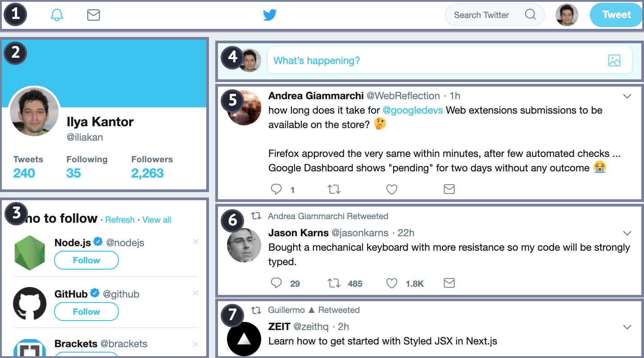Reply to Andrea Giammarchi's tweet
The height and width of the screenshot is (358, 644).
coord(277,189)
